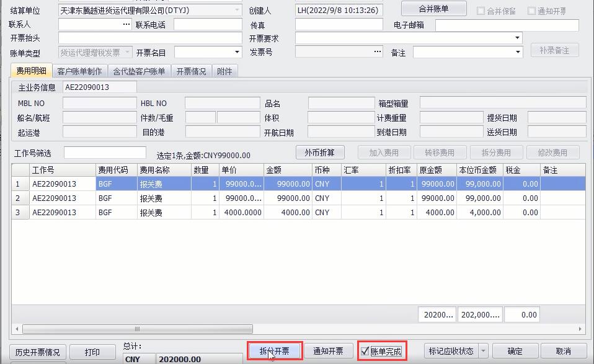The image size is (594, 364).
Task: Click the 合并账单 button
Action: [433, 9]
